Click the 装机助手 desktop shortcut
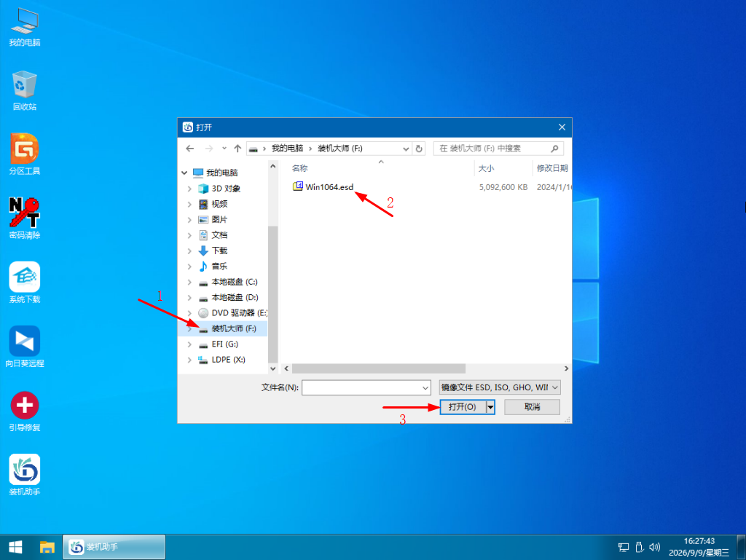This screenshot has height=560, width=746. coord(24,475)
